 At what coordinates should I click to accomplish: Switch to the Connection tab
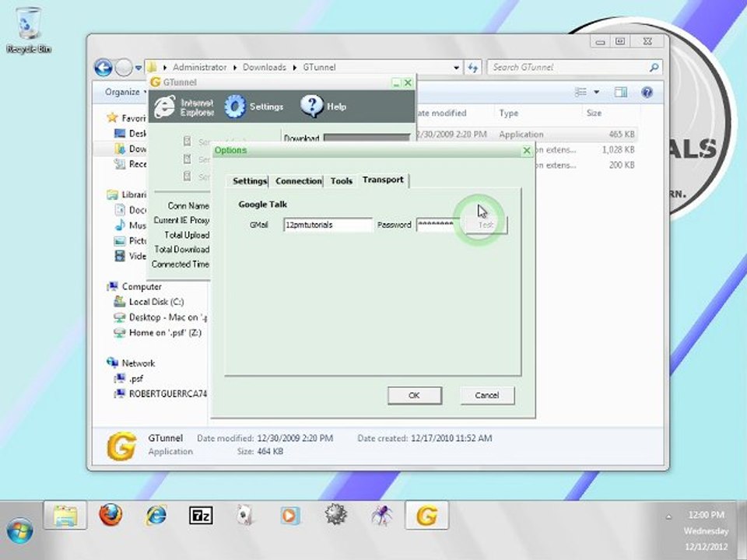pyautogui.click(x=298, y=181)
